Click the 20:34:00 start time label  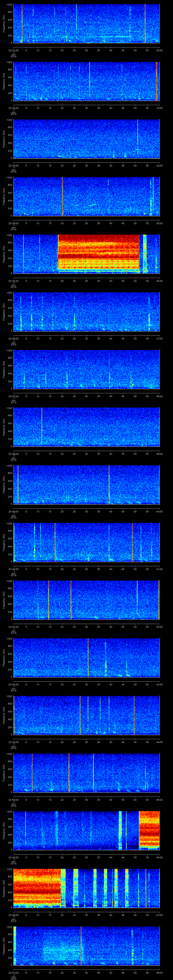pyautogui.click(x=14, y=223)
